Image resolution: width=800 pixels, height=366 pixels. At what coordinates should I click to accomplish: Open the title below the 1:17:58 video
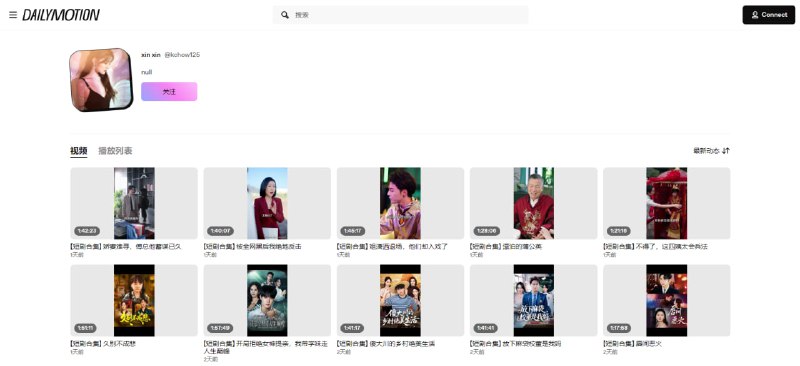click(632, 344)
